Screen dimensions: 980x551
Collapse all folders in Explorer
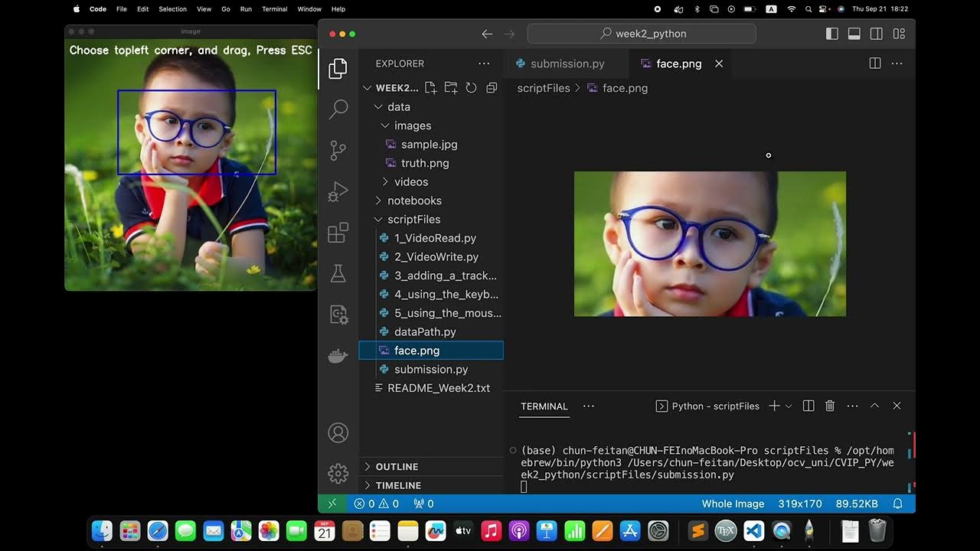pyautogui.click(x=492, y=88)
